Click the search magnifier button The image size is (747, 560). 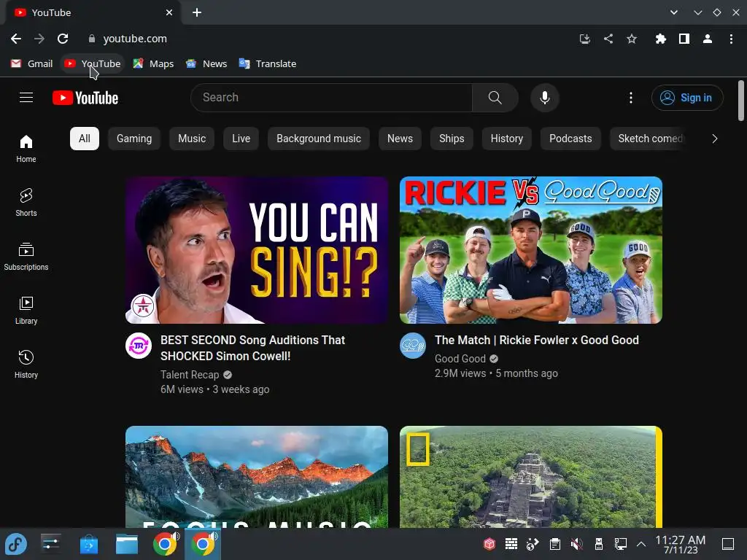pos(495,98)
